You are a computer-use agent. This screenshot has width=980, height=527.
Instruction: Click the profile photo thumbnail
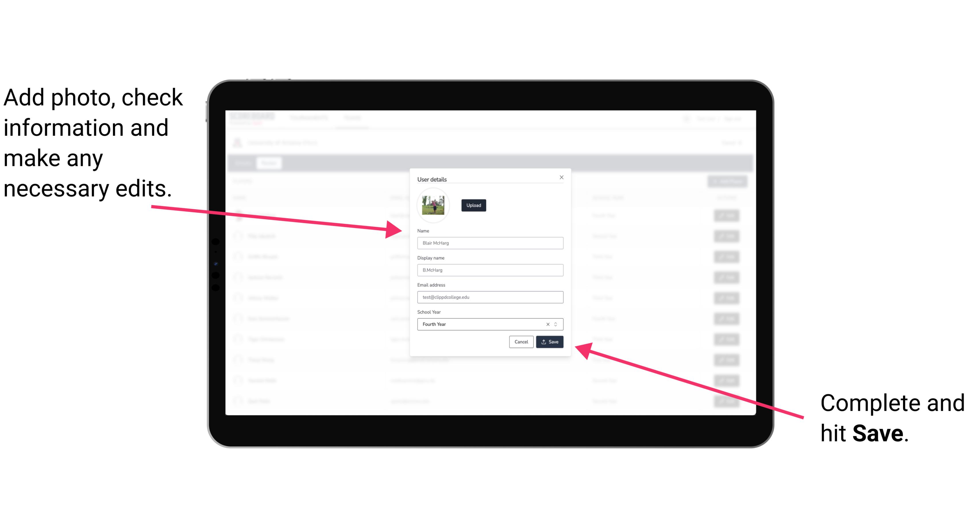pos(433,206)
